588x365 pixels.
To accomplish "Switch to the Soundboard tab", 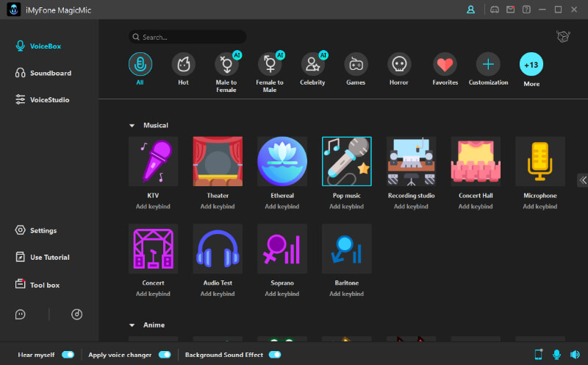I will tap(43, 73).
